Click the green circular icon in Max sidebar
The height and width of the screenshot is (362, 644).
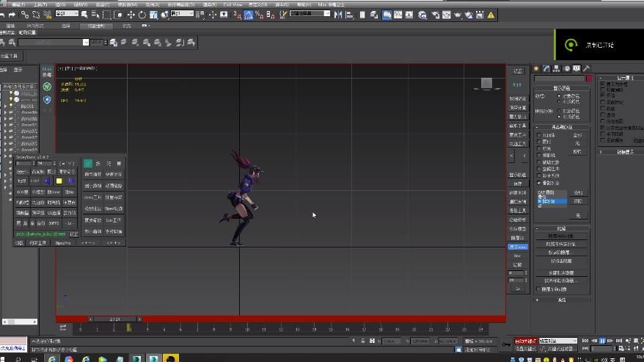[47, 87]
